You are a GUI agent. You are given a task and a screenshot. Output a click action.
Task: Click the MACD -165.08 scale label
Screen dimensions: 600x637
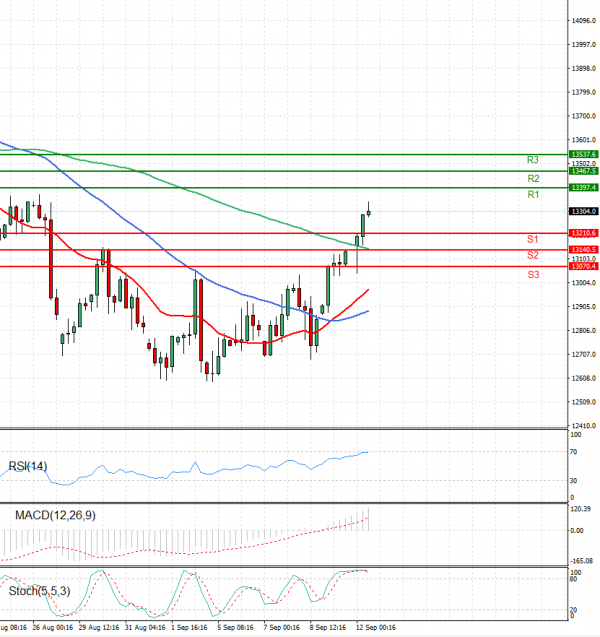(x=582, y=561)
